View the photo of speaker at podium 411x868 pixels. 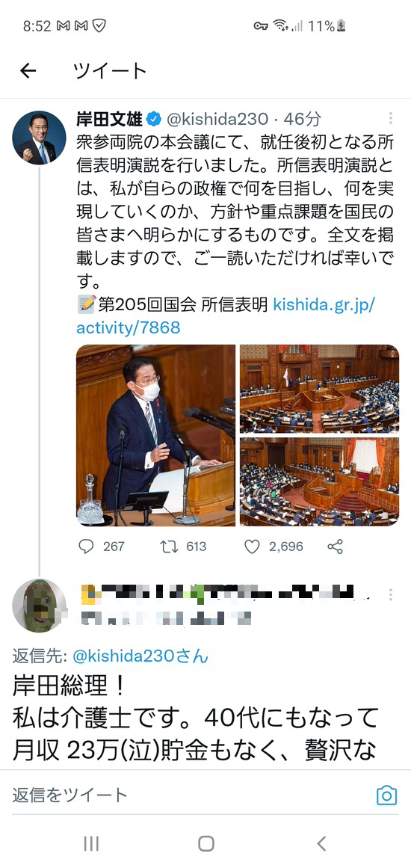click(156, 435)
